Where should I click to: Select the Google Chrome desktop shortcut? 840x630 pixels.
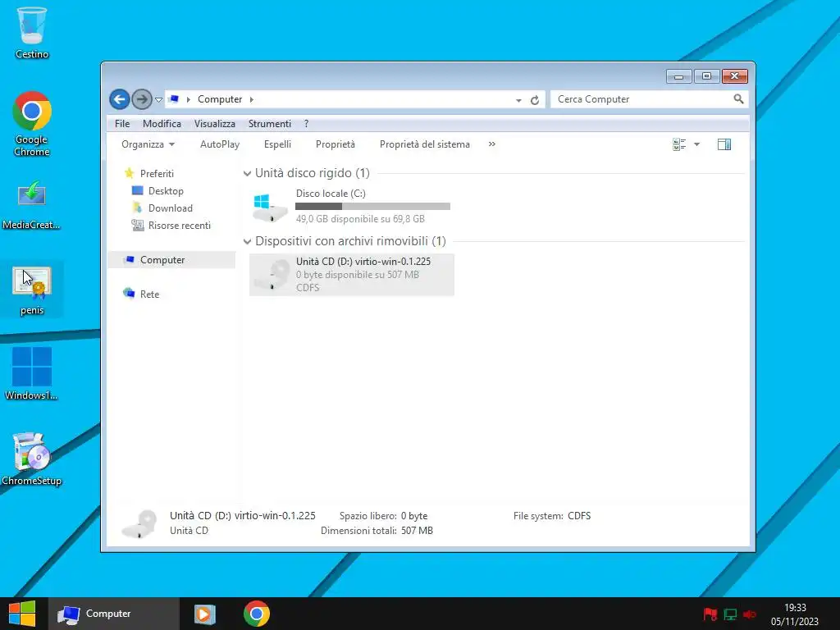pyautogui.click(x=32, y=123)
